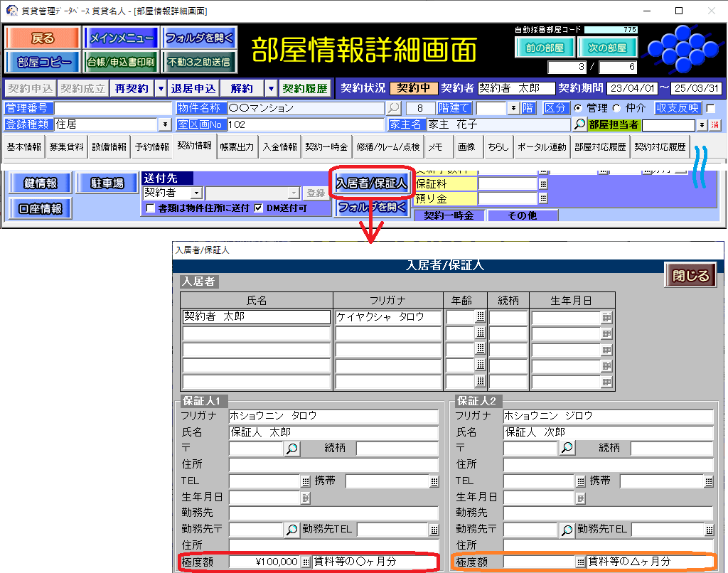The image size is (728, 573).
Task: Click the 保証人1 住所 input field
Action: coord(333,465)
